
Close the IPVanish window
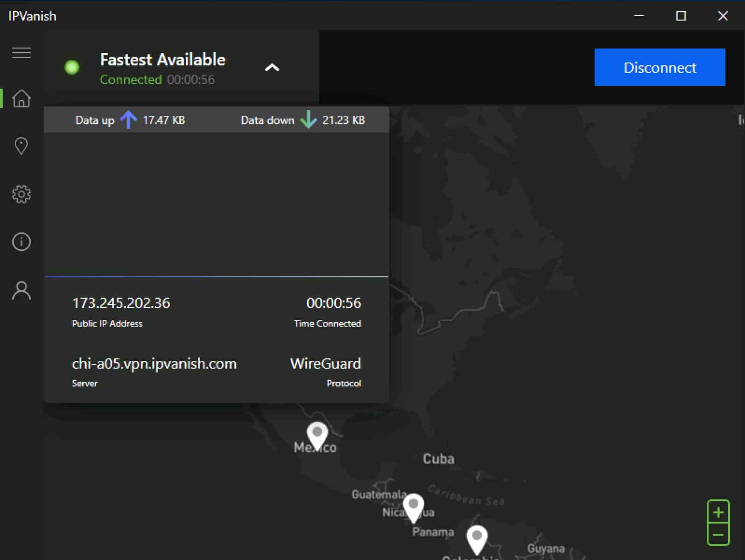[x=723, y=16]
